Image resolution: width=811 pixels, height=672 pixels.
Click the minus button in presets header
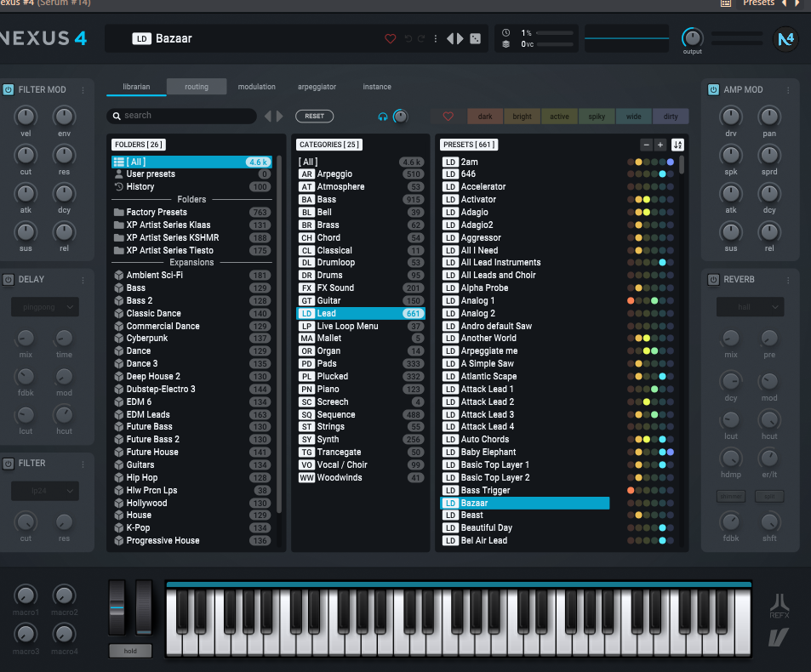[x=647, y=145]
